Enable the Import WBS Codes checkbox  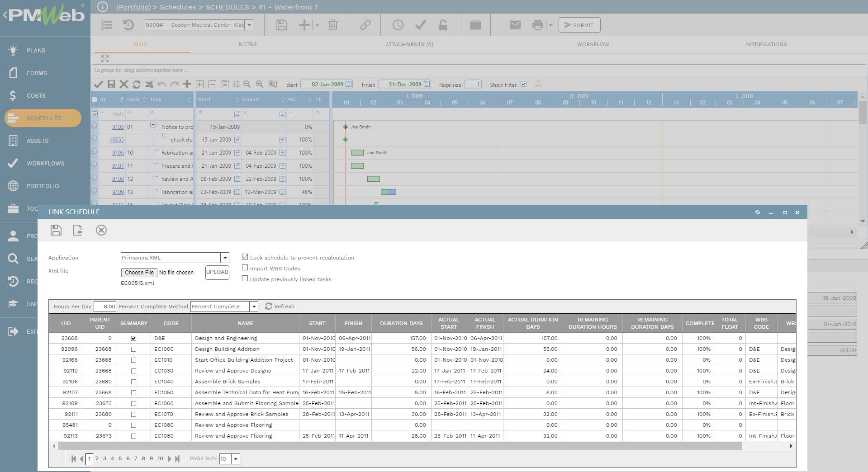(x=245, y=268)
